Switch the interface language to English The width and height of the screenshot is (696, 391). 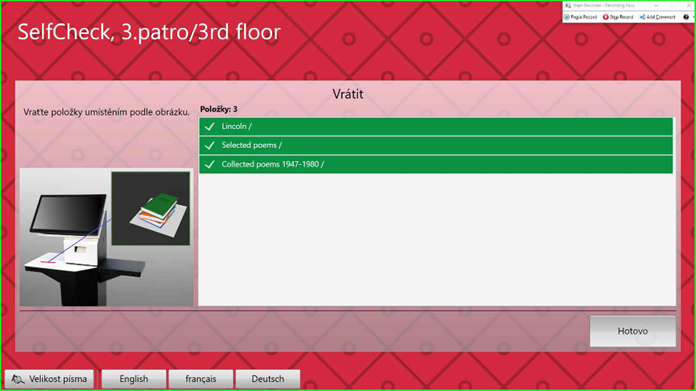click(x=134, y=379)
